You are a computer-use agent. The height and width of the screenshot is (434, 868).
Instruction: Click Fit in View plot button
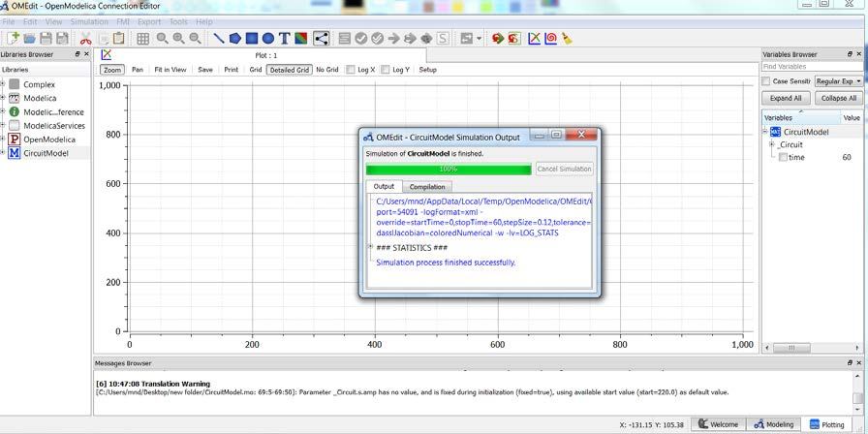[170, 70]
